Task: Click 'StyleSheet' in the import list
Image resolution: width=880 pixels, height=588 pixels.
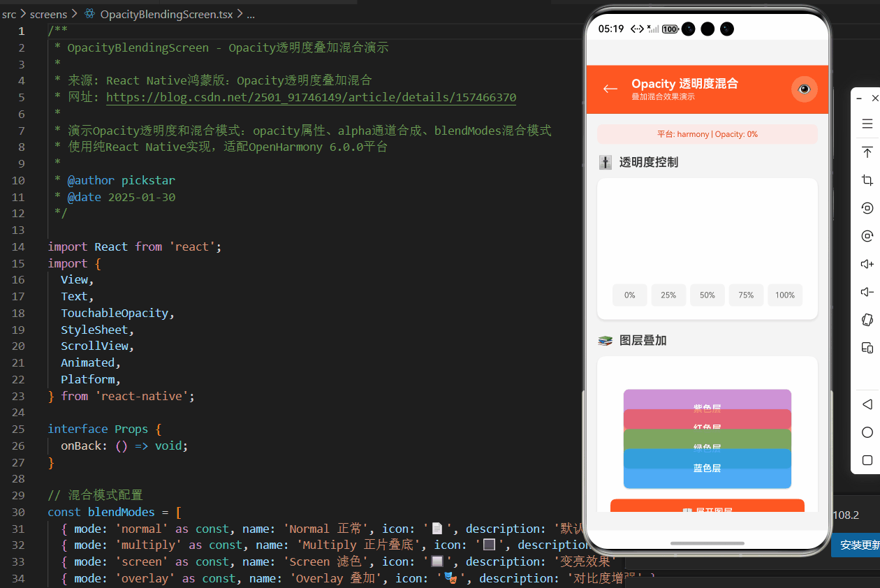Action: click(x=94, y=330)
